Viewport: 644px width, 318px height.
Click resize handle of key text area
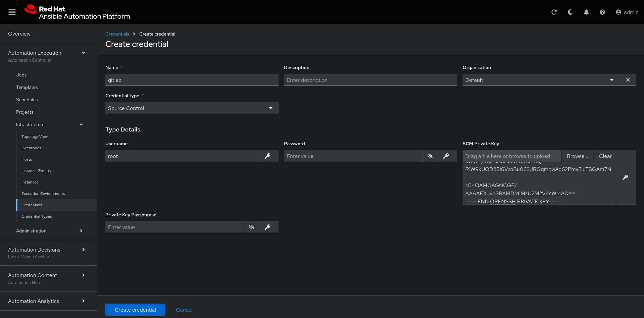tap(615, 203)
